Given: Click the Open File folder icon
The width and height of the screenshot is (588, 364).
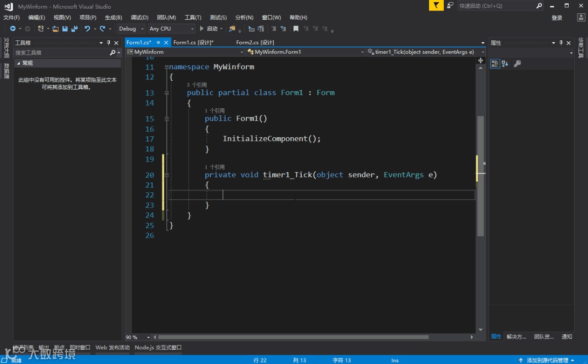Looking at the screenshot, I should pyautogui.click(x=56, y=28).
